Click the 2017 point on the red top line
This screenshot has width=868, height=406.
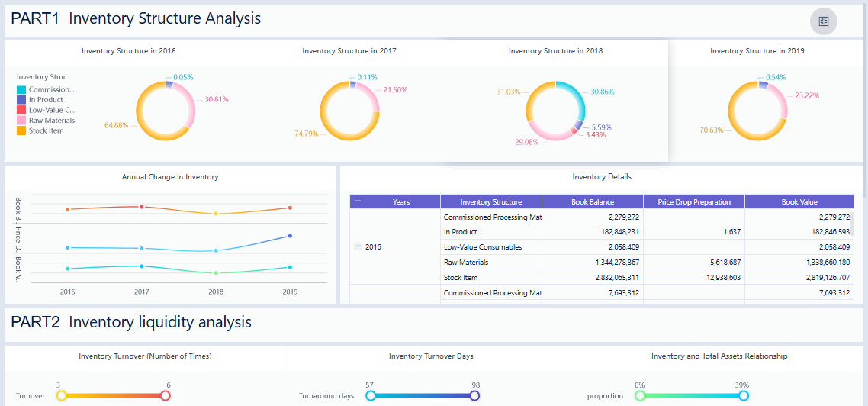point(142,207)
